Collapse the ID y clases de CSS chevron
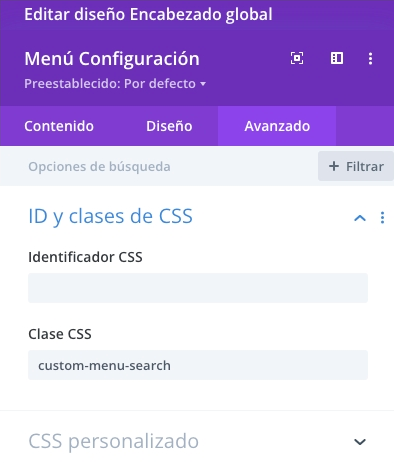394x463 pixels. click(360, 218)
